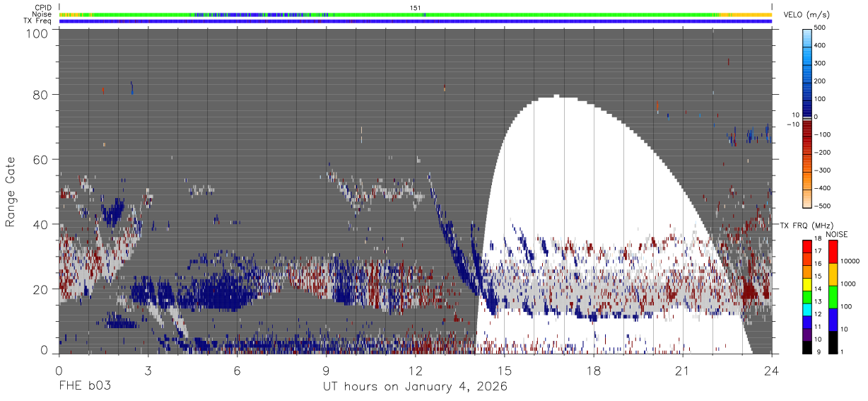Click the TX Freq color strip above the plot
The image size is (868, 401).
click(x=416, y=21)
